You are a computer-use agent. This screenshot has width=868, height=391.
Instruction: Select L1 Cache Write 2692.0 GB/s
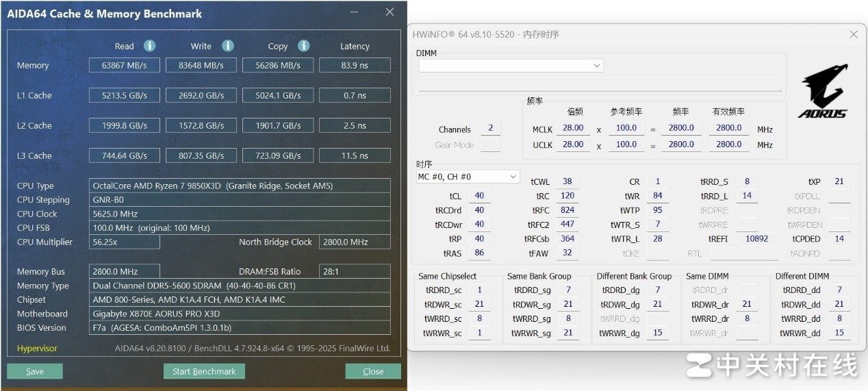(201, 95)
